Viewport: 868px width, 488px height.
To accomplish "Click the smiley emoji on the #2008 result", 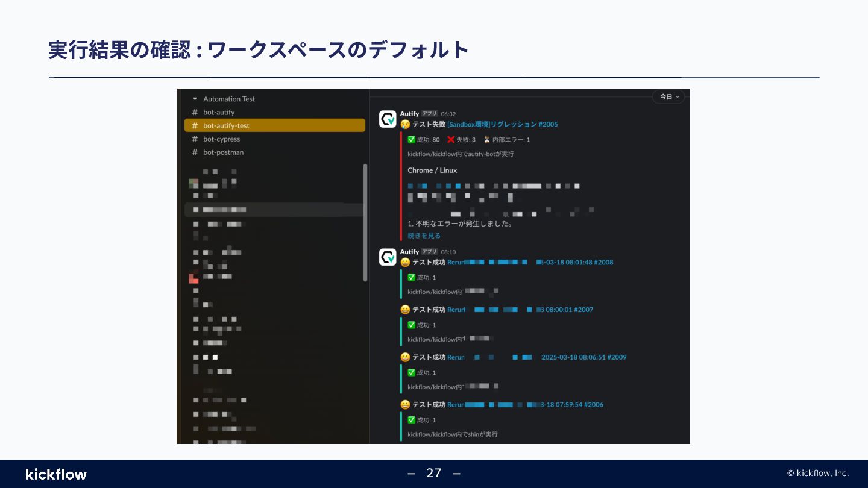I will pos(405,262).
